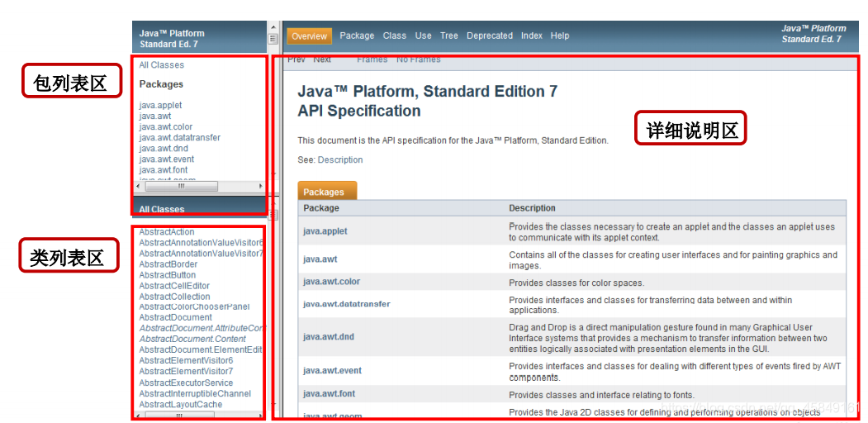868x423 pixels.
Task: Click the Description link after See:
Action: click(x=340, y=159)
